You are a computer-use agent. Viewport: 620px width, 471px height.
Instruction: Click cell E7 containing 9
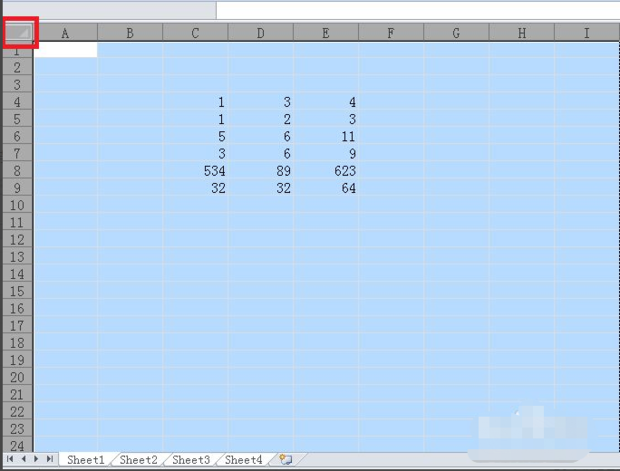coord(326,153)
